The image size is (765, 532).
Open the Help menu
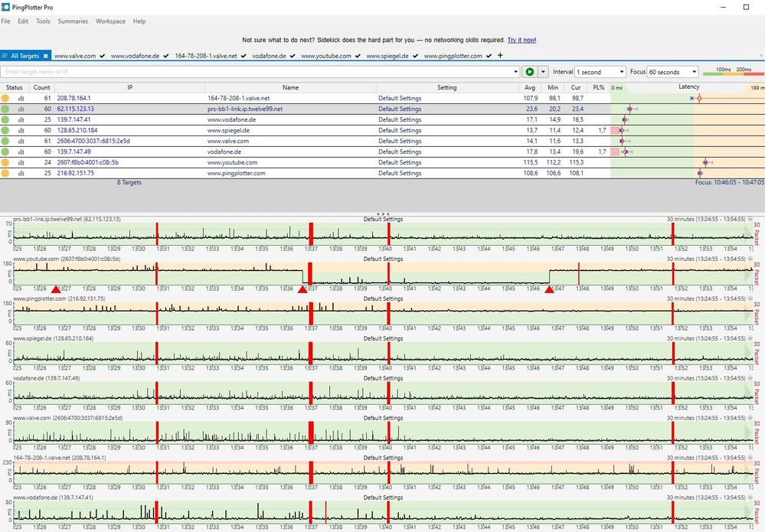[139, 21]
